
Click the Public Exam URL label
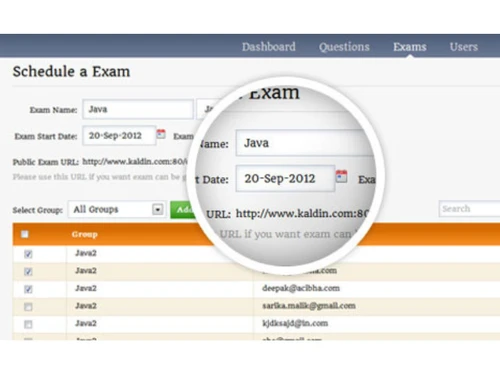coord(46,162)
